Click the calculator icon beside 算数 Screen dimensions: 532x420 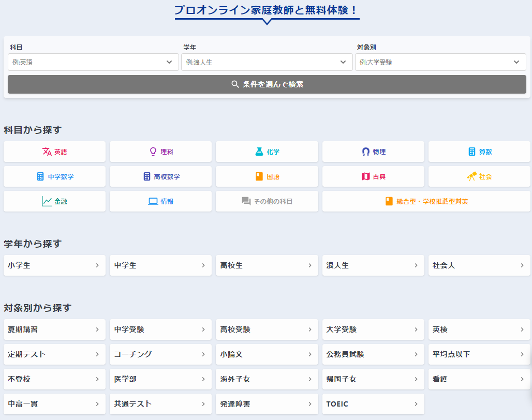tap(471, 152)
